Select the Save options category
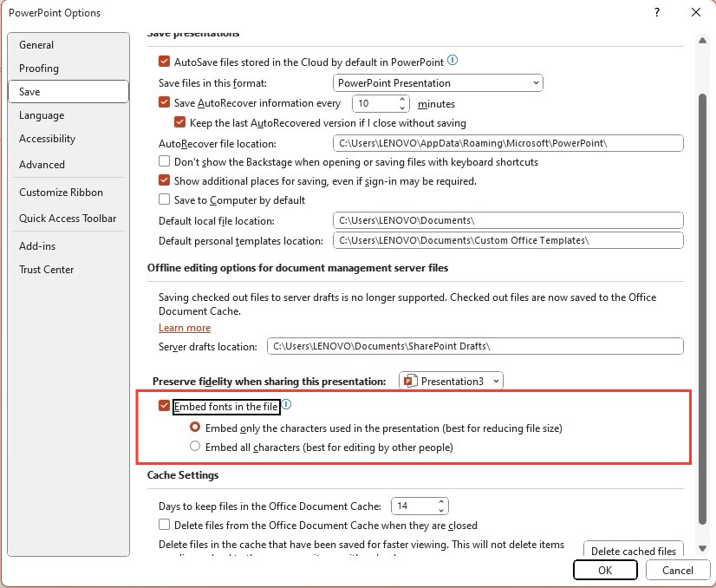Image resolution: width=716 pixels, height=588 pixels. [68, 91]
